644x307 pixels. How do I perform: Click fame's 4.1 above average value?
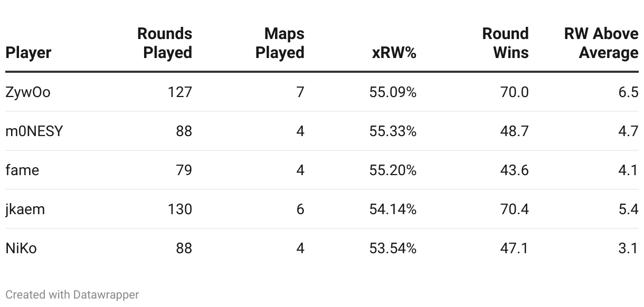pos(628,170)
